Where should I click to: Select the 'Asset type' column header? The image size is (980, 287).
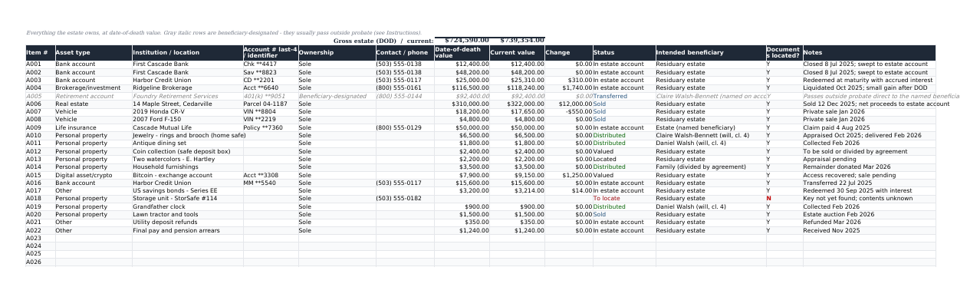pyautogui.click(x=94, y=52)
